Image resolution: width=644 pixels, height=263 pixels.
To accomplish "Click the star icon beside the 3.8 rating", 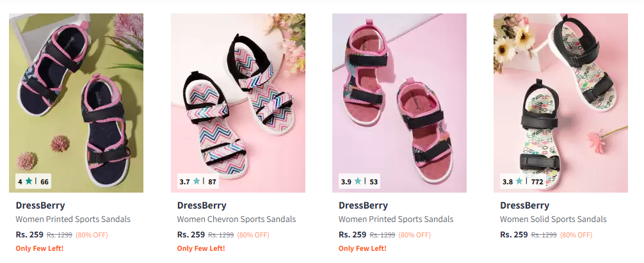I will pos(520,181).
